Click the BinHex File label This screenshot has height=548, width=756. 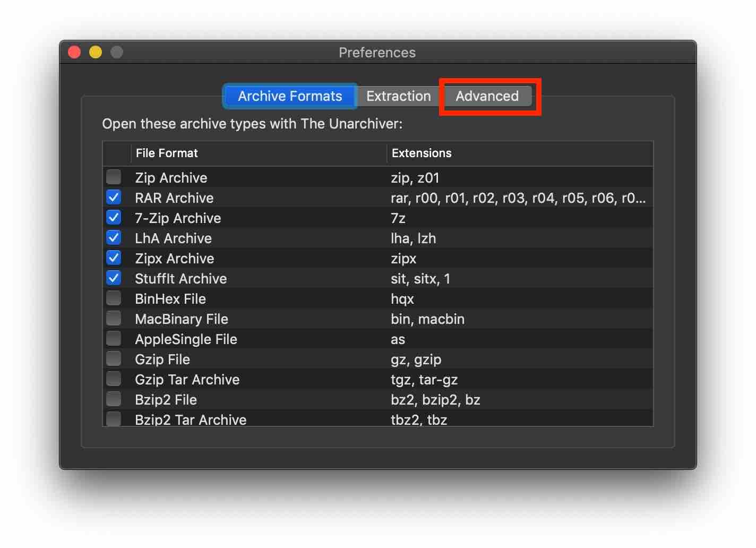pos(170,299)
